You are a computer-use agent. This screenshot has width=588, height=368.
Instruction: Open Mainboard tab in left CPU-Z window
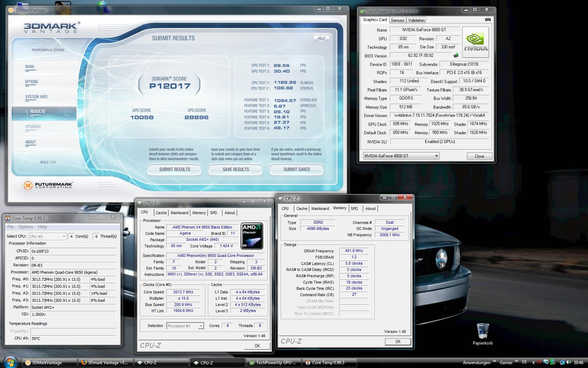[x=180, y=213]
